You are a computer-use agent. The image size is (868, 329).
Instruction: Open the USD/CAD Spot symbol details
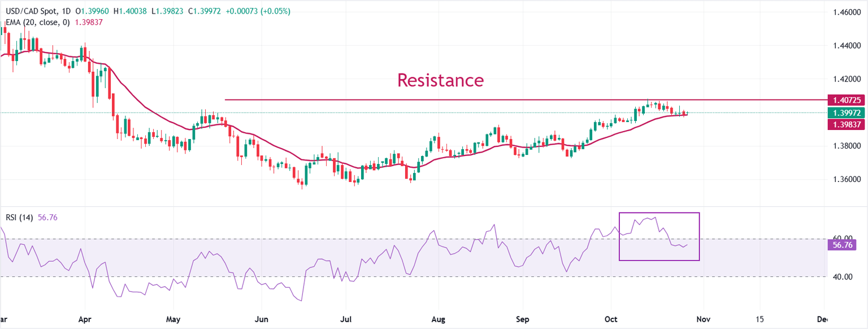tap(34, 10)
